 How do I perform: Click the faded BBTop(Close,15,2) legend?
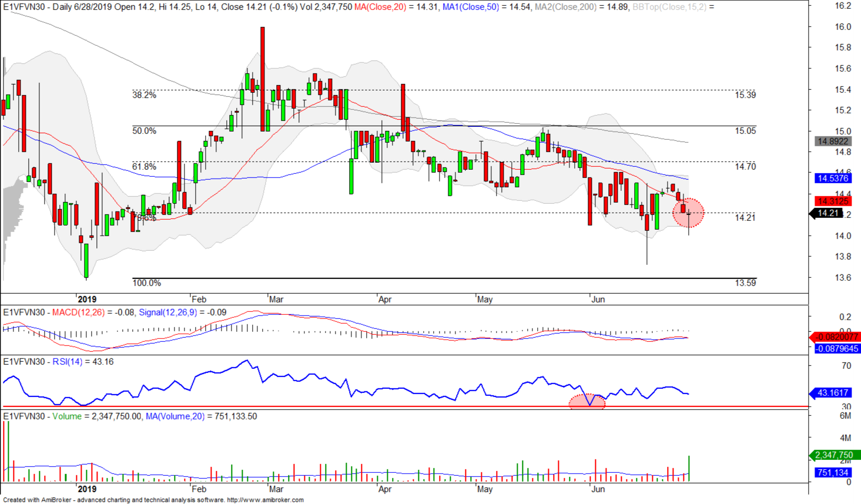674,7
